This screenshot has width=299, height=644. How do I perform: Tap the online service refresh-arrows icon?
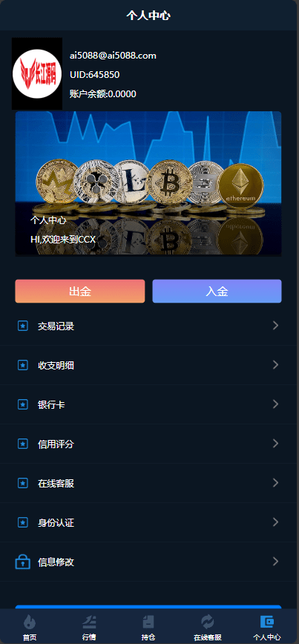pos(208,622)
